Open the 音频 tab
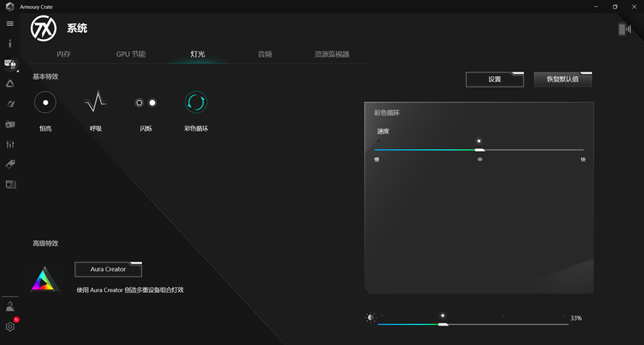This screenshot has height=345, width=644. (x=265, y=54)
